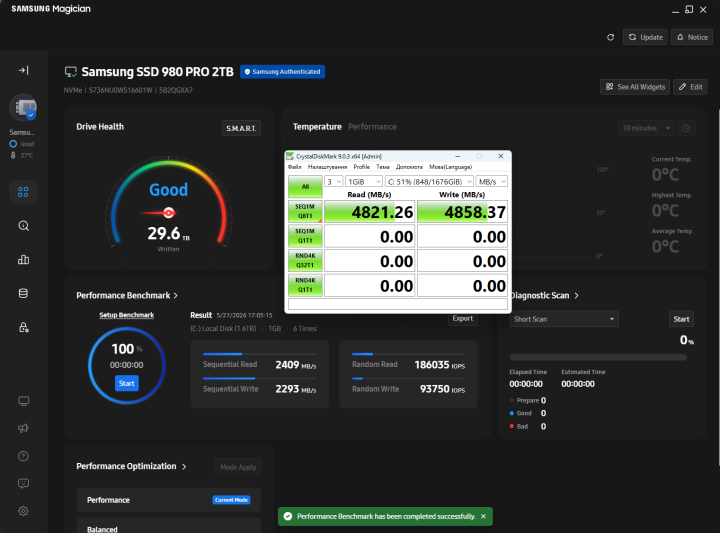Dismiss the benchmark completed notification
The image size is (720, 533).
pos(484,516)
